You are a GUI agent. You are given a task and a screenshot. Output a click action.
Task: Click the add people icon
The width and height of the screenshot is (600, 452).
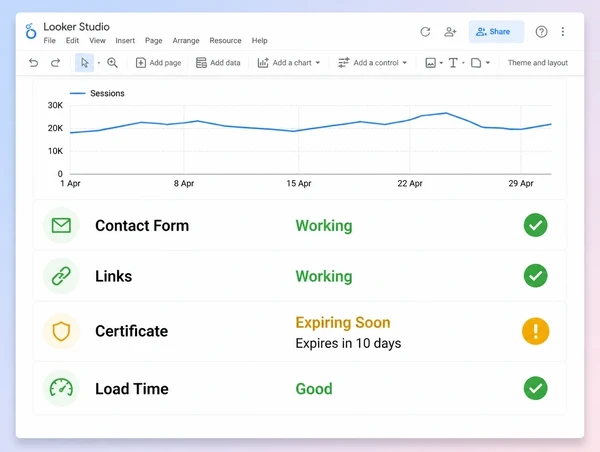tap(450, 32)
